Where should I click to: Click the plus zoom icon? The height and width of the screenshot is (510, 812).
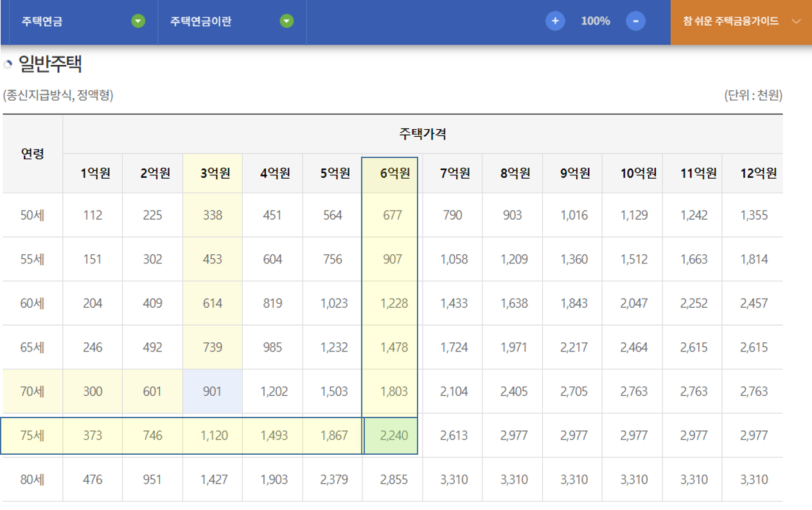pyautogui.click(x=554, y=20)
